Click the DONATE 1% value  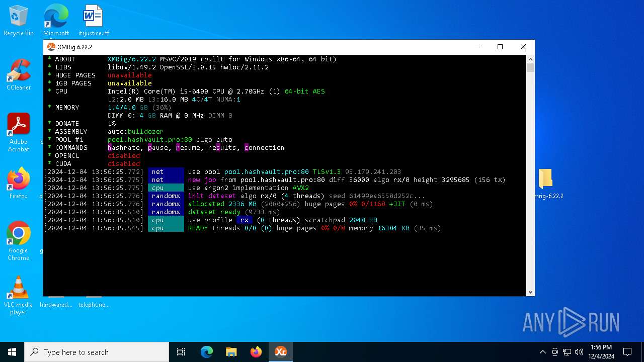pyautogui.click(x=112, y=124)
